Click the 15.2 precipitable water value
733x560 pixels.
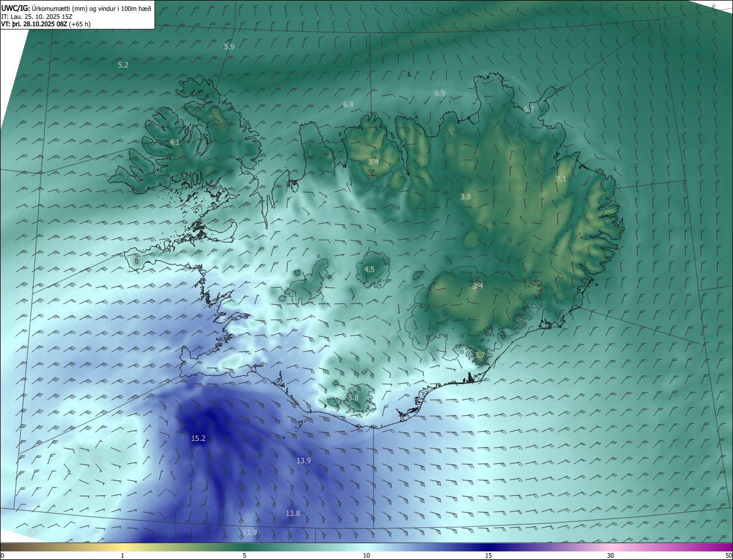click(x=198, y=439)
